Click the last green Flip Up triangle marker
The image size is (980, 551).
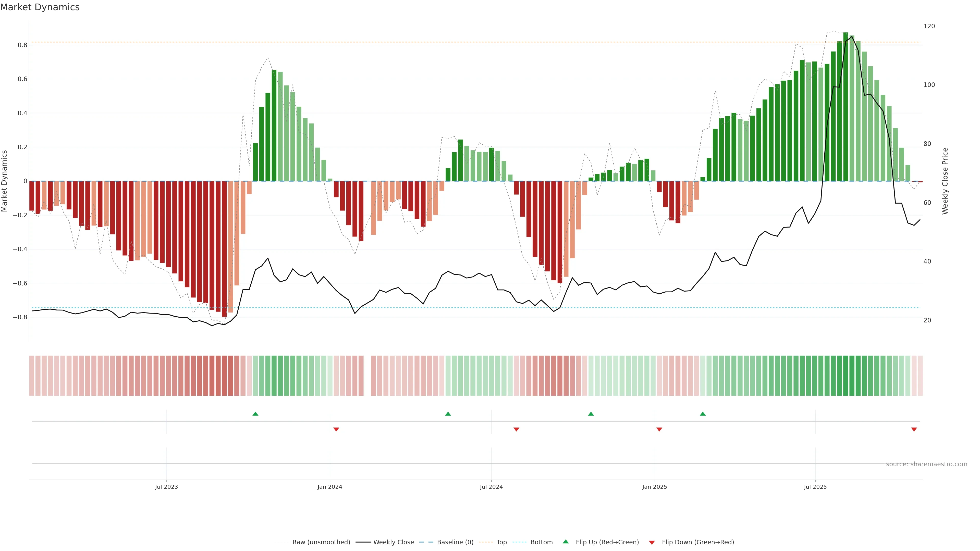point(703,414)
